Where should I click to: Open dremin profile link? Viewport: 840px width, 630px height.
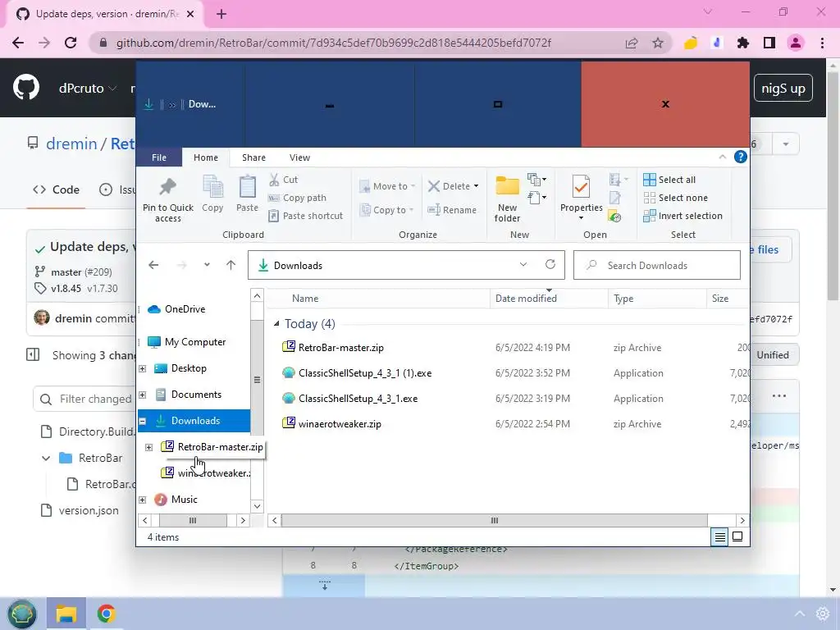(72, 144)
